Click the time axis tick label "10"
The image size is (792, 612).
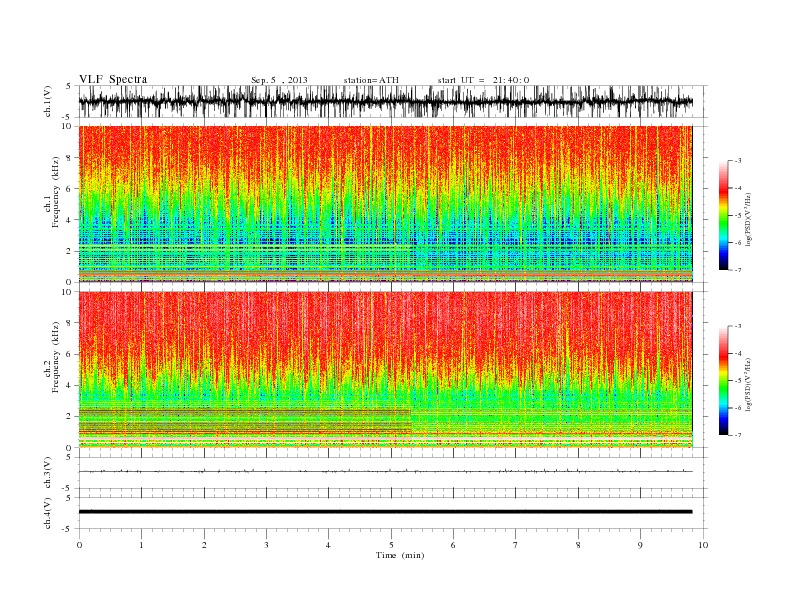click(x=703, y=545)
